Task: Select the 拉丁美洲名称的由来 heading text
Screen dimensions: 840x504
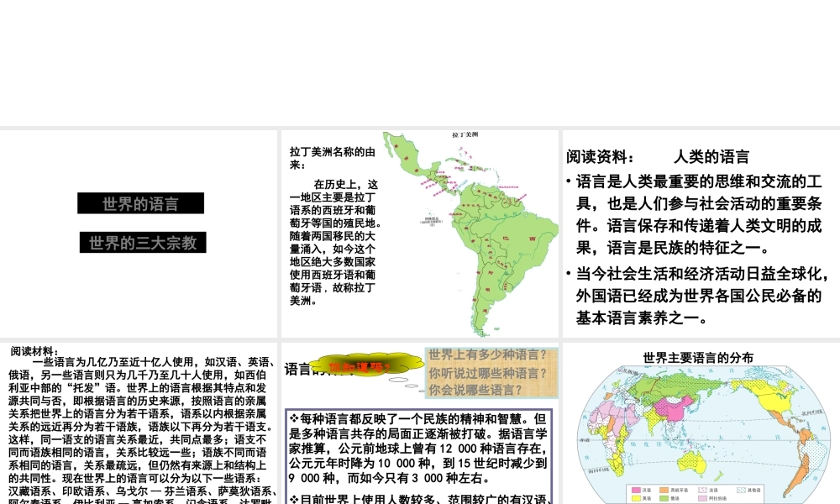Action: (332, 158)
